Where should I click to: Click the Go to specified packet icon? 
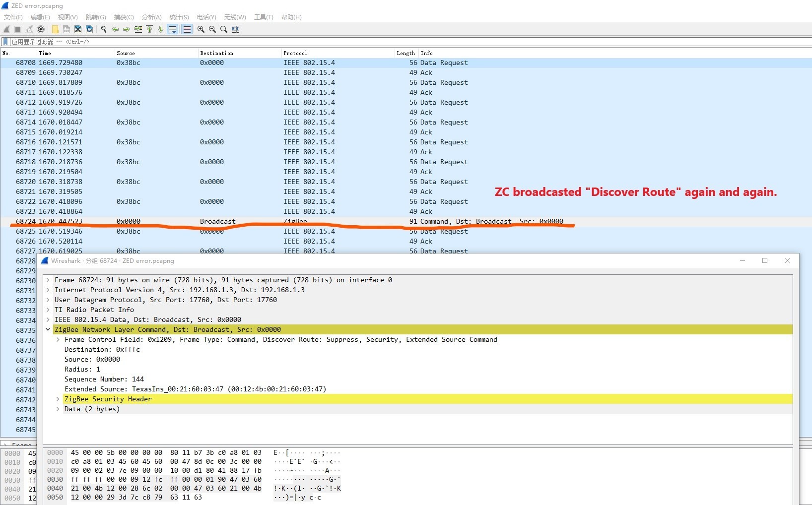138,29
